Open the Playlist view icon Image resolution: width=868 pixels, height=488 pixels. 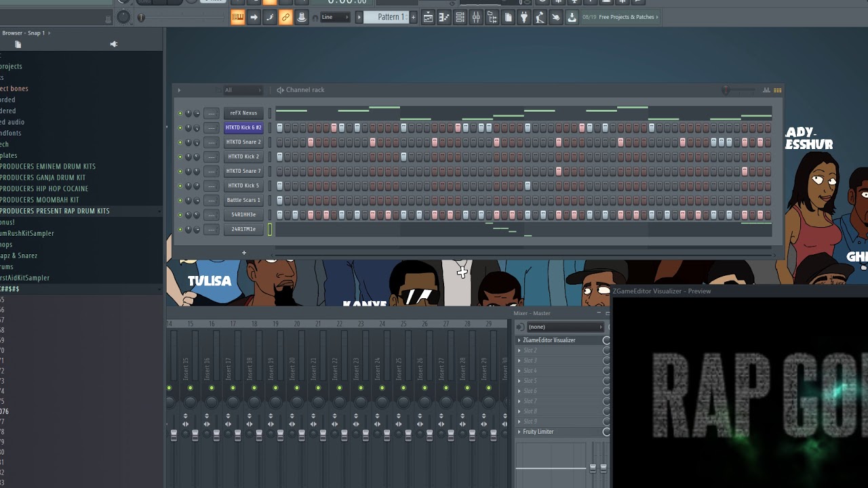pyautogui.click(x=428, y=17)
